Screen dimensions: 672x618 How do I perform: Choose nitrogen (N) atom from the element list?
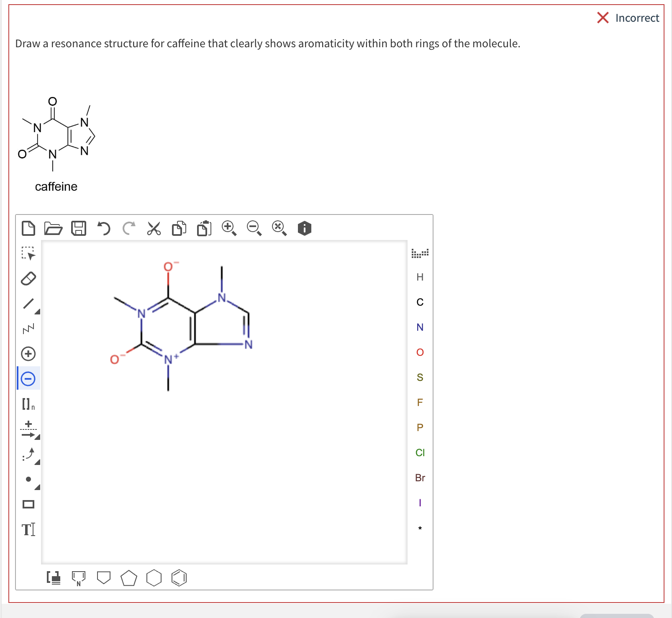tap(420, 327)
